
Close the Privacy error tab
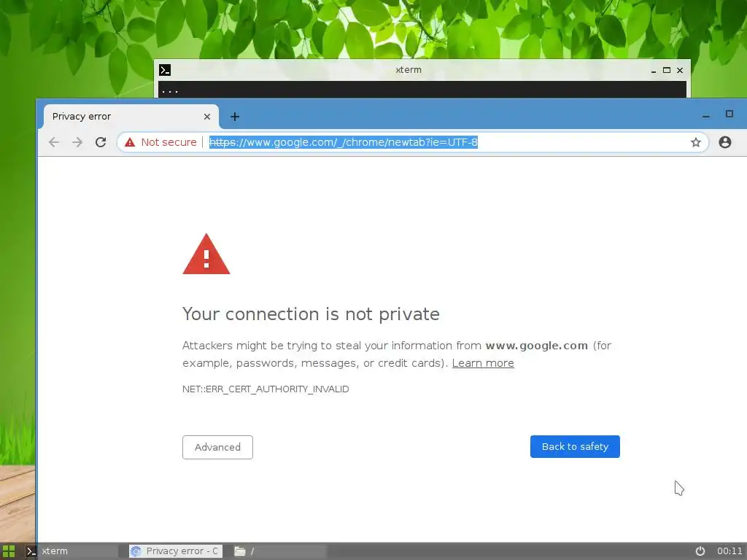point(206,117)
